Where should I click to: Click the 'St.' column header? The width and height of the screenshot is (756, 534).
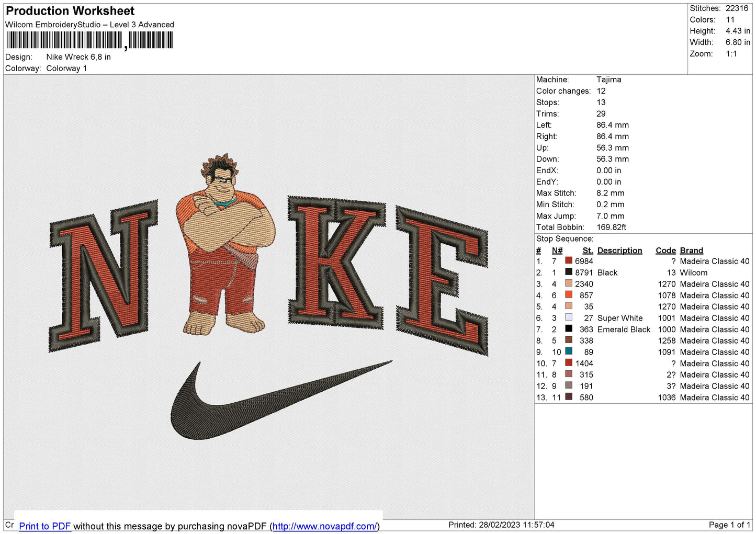point(588,251)
